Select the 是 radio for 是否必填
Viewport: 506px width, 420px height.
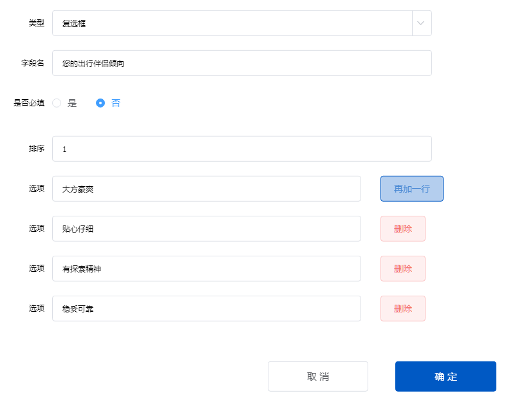(57, 103)
